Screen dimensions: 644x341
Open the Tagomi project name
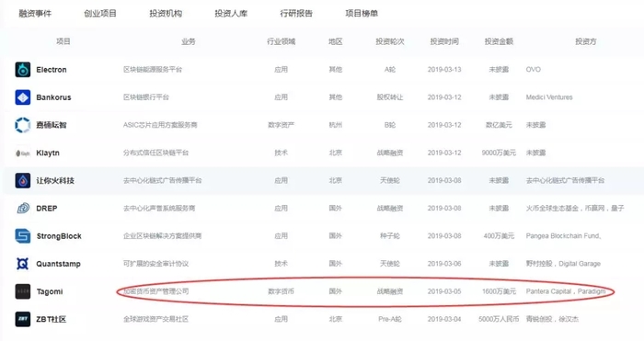click(x=50, y=291)
